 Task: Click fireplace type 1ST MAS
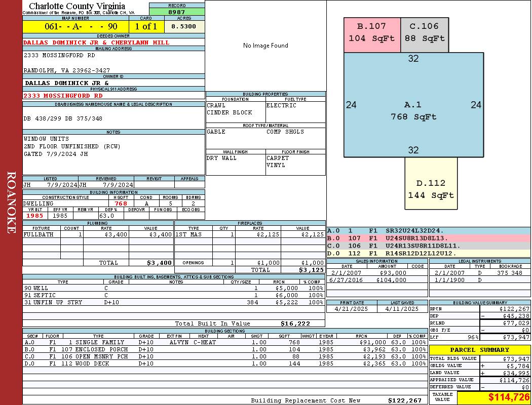188,234
